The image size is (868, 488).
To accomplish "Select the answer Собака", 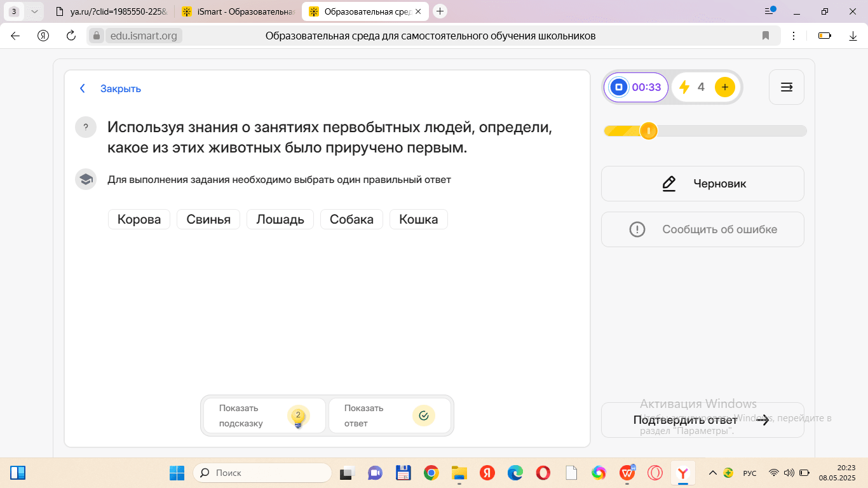I will pyautogui.click(x=351, y=219).
